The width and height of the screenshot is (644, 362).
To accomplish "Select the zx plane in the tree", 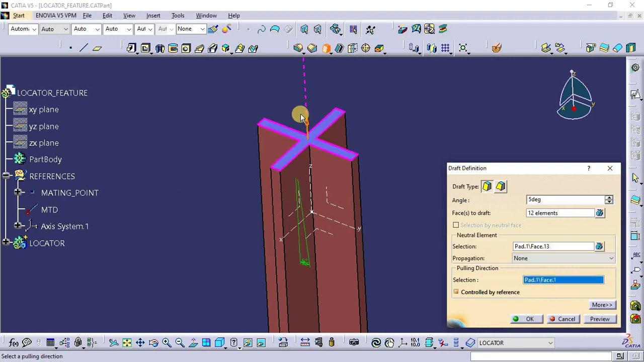I will (x=44, y=143).
